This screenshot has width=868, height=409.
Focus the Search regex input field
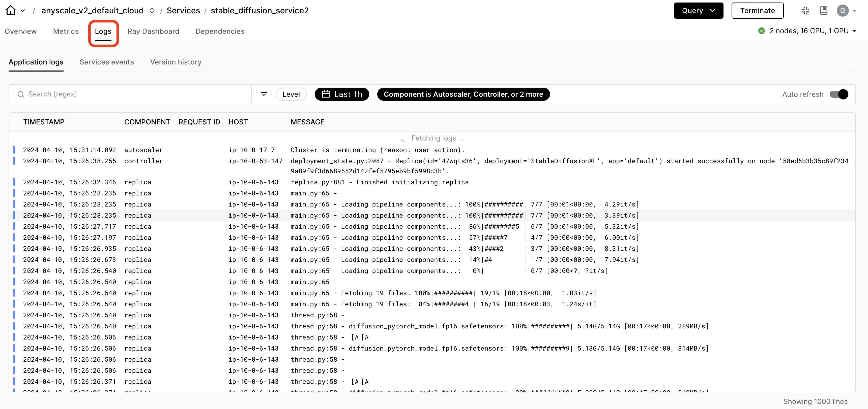coord(135,94)
